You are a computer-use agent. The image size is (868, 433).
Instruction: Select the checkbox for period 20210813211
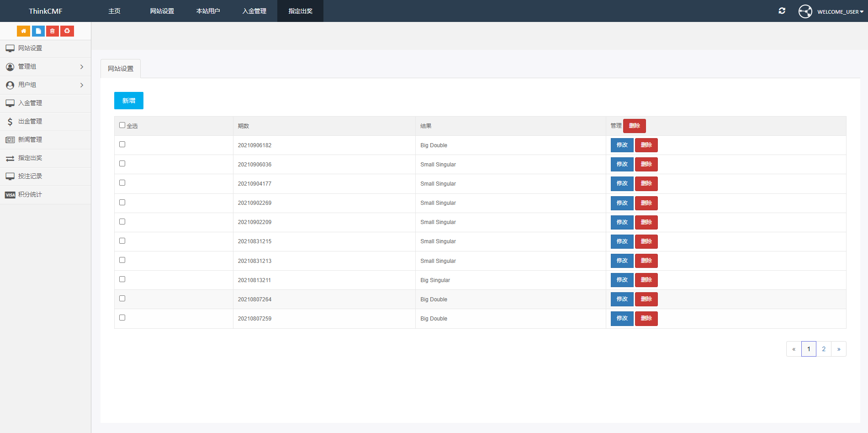[x=122, y=279]
